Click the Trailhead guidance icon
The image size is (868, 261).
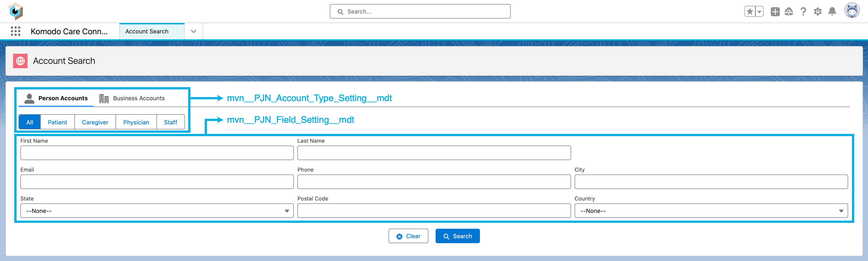789,12
